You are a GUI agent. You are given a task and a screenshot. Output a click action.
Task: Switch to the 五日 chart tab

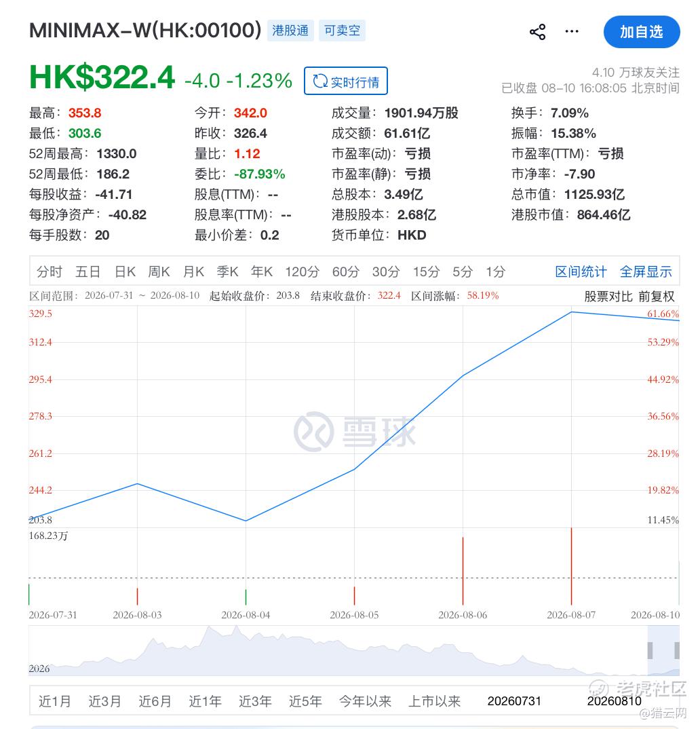87,272
